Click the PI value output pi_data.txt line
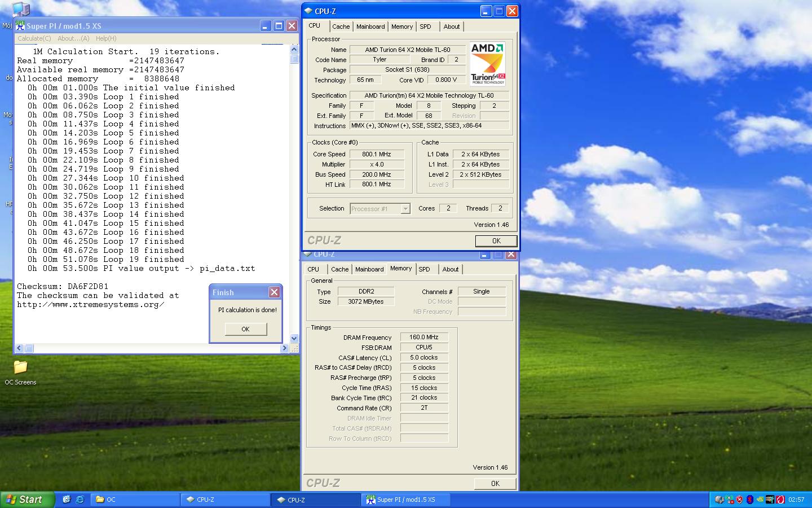This screenshot has width=812, height=508. pos(142,268)
